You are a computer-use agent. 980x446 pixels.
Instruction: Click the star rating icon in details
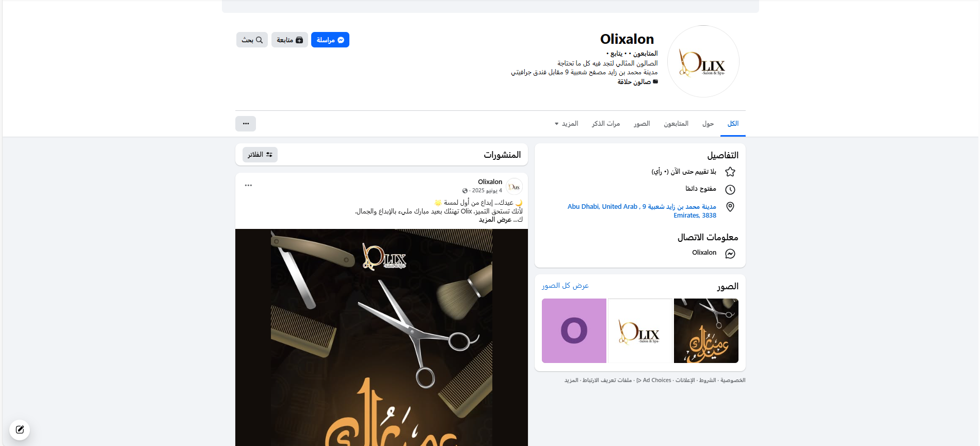tap(730, 172)
